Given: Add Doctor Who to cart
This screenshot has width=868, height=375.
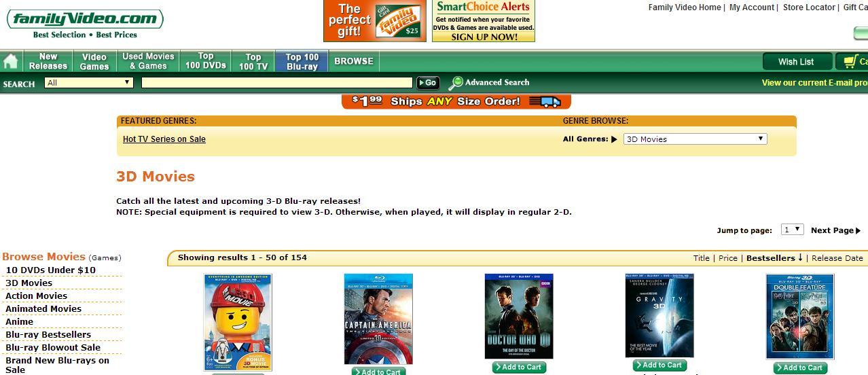Looking at the screenshot, I should (520, 368).
